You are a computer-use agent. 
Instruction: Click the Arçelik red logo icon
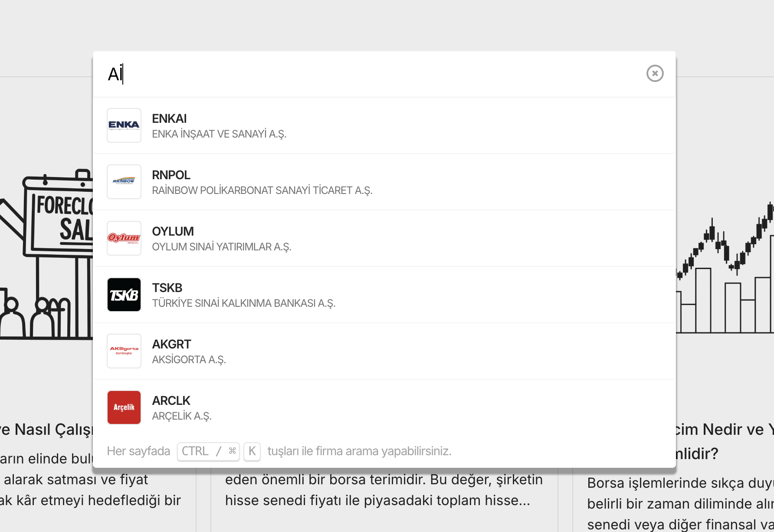pyautogui.click(x=124, y=407)
